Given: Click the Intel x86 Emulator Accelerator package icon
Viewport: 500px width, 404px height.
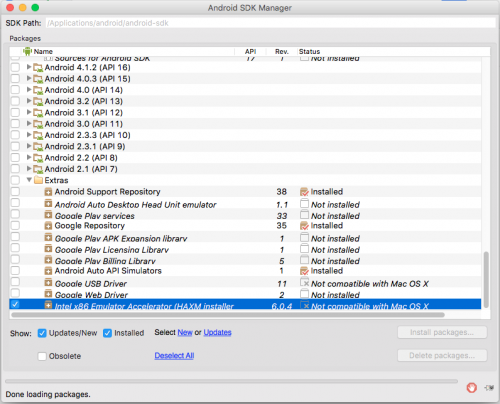Looking at the screenshot, I should (48, 305).
